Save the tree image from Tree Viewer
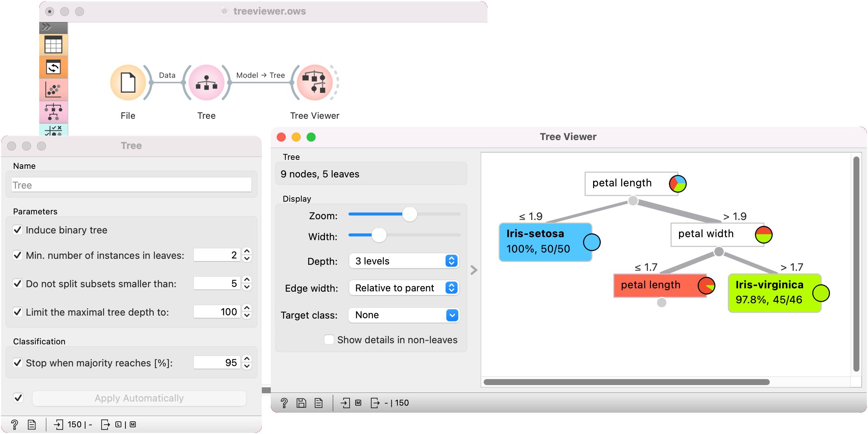This screenshot has height=434, width=868. point(301,403)
